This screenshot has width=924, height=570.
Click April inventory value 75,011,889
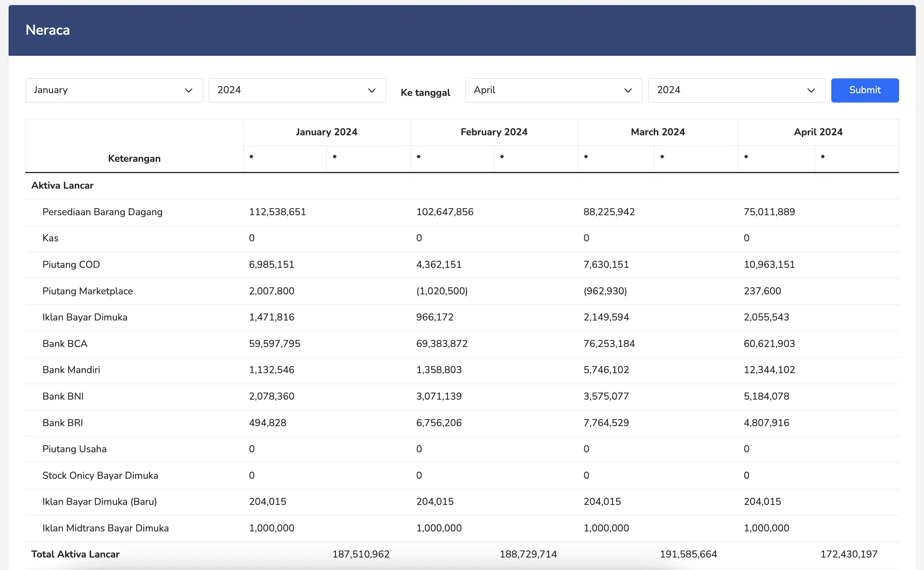(x=769, y=212)
